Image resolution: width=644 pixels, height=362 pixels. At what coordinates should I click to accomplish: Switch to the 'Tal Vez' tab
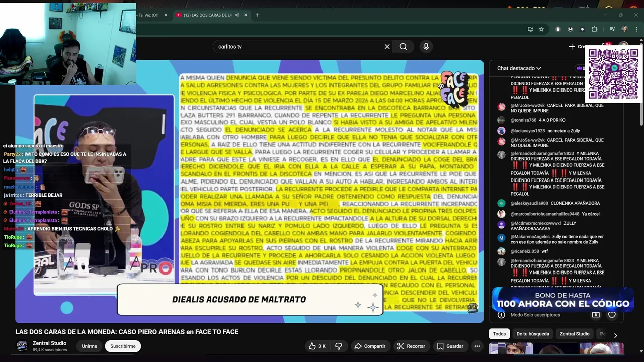coord(149,15)
